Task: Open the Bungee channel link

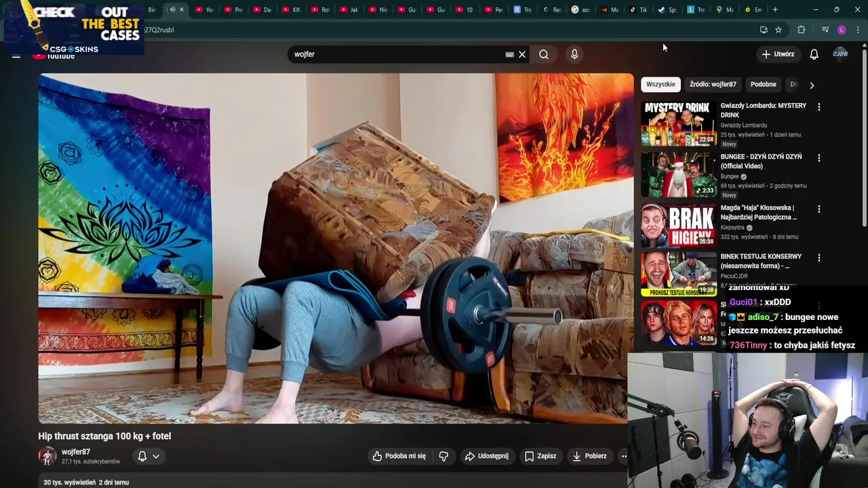Action: pos(730,176)
